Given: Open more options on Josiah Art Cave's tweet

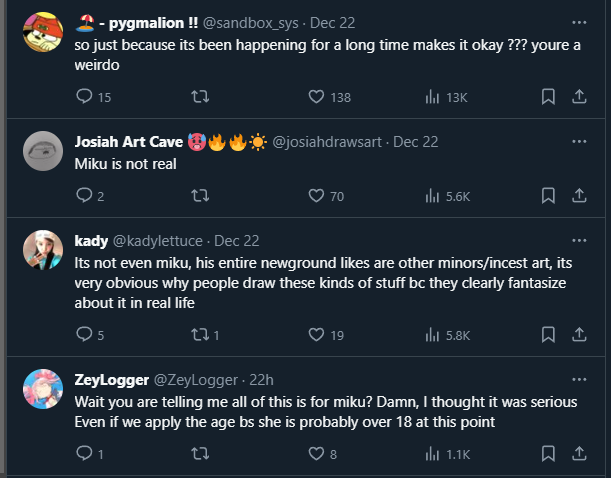Looking at the screenshot, I should [x=579, y=141].
